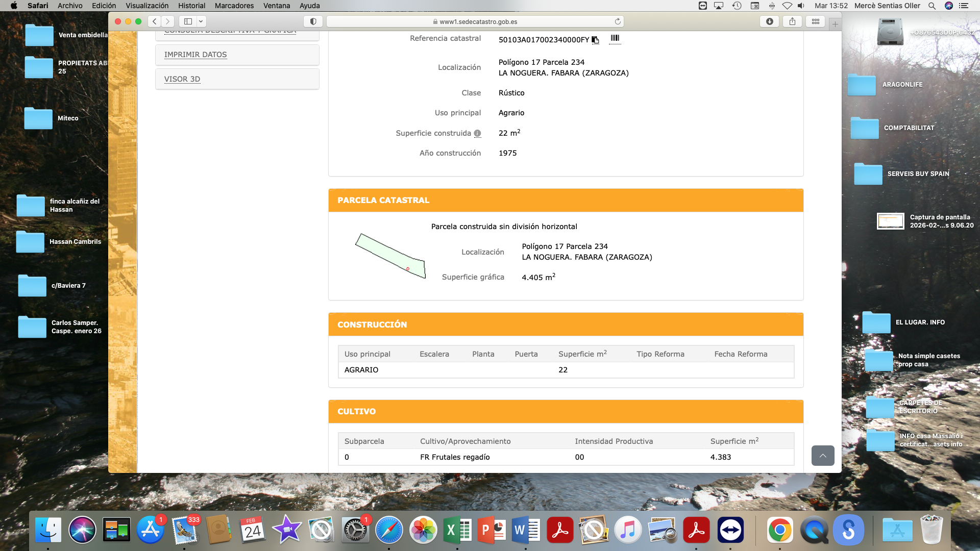Reload the sedecatastro page
Image resolution: width=980 pixels, height=551 pixels.
point(618,21)
